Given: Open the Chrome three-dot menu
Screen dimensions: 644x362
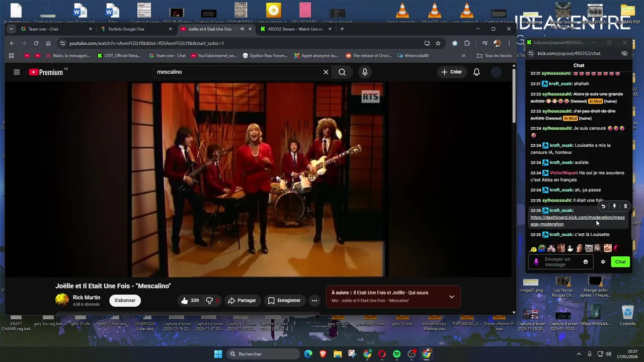Looking at the screenshot, I should click(508, 43).
